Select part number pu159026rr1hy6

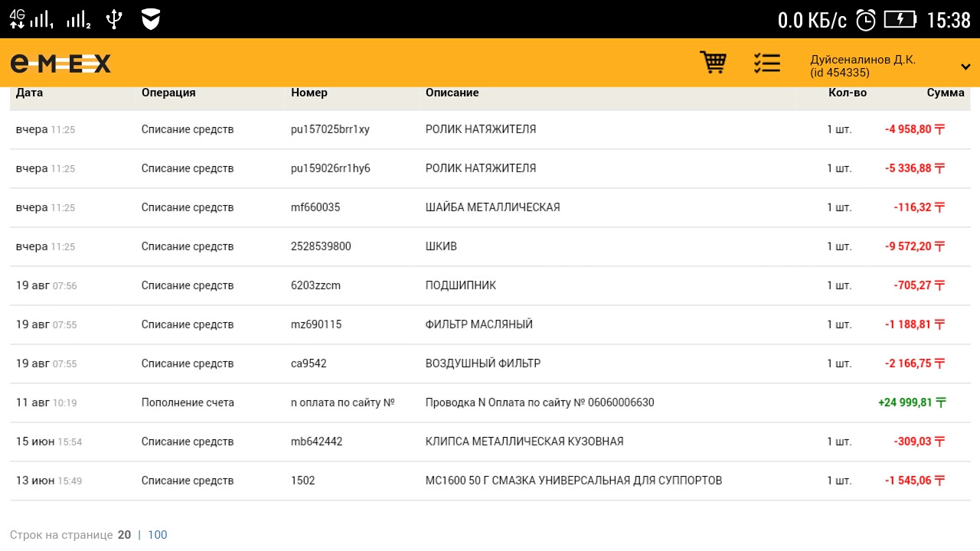331,168
